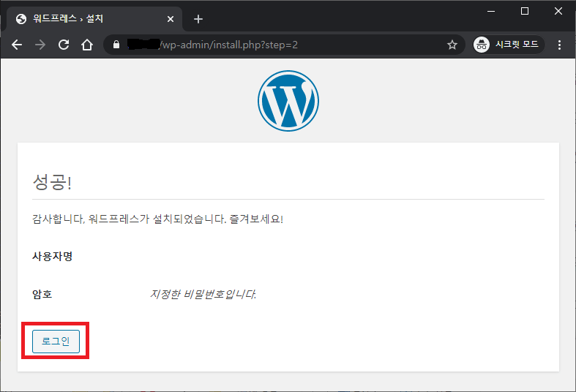576x392 pixels.
Task: Minimize the Chrome window
Action: [x=491, y=11]
